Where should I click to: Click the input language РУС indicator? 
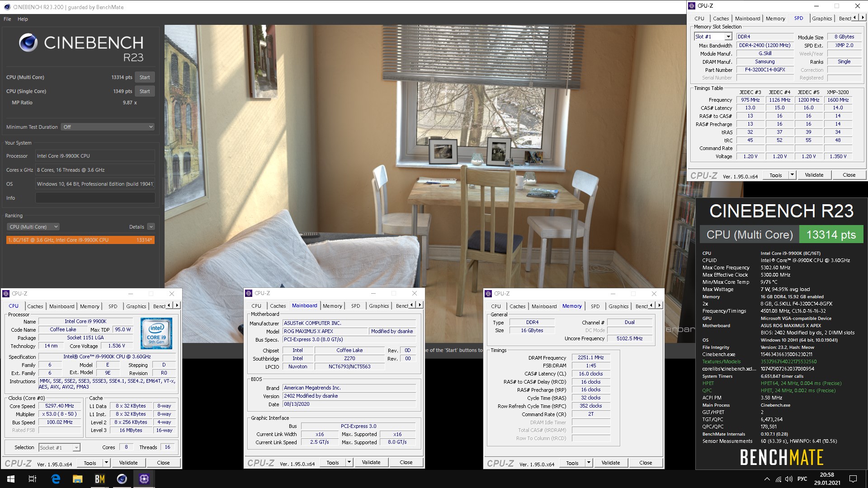(x=802, y=479)
